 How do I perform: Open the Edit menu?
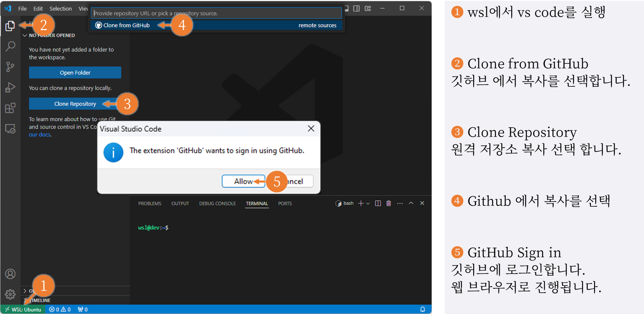(38, 8)
